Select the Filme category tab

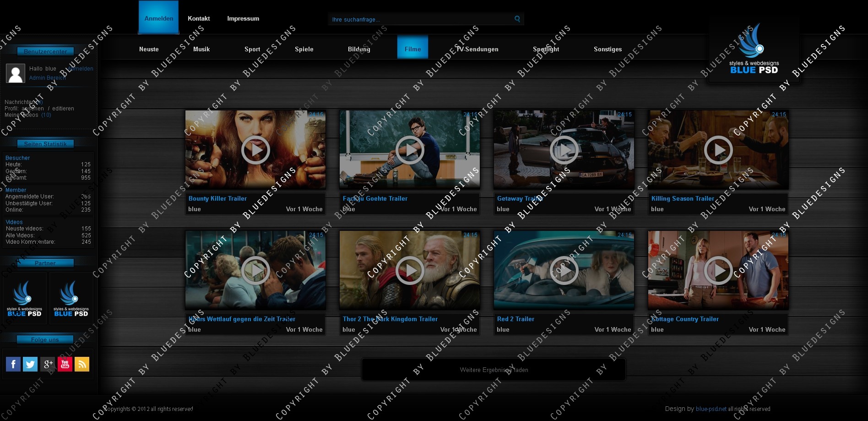pos(412,47)
